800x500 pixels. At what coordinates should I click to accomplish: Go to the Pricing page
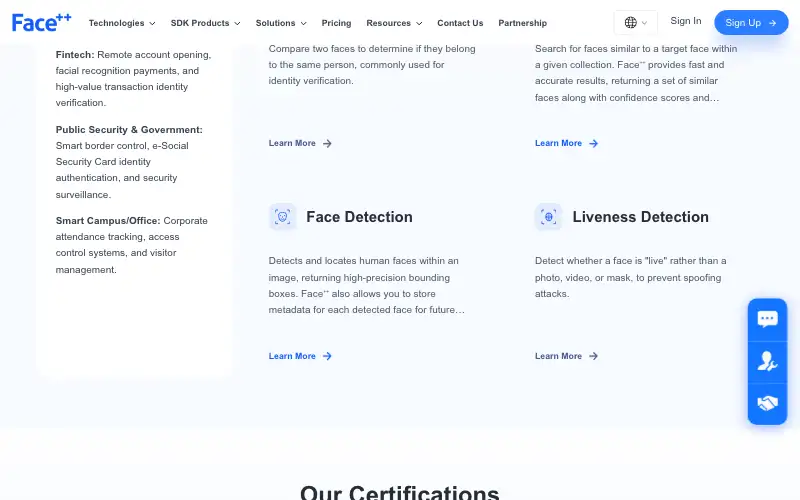point(336,23)
